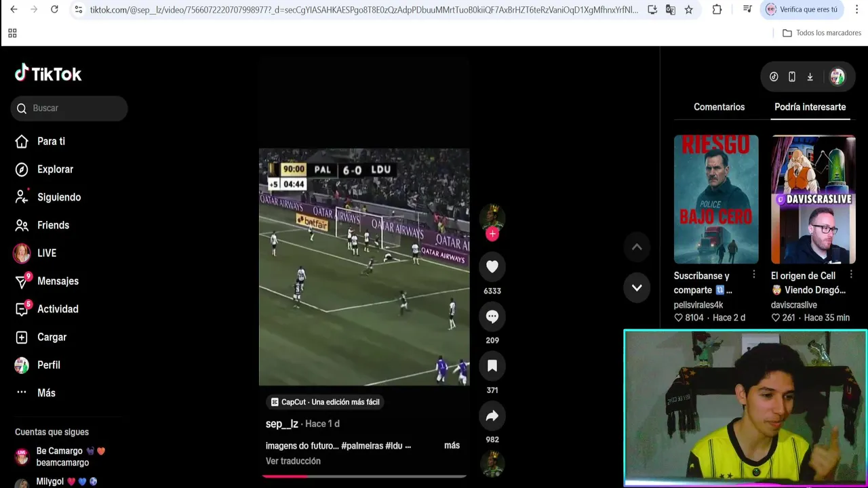Open comments via speech bubble icon
Screen dimensions: 868x488
(x=492, y=317)
